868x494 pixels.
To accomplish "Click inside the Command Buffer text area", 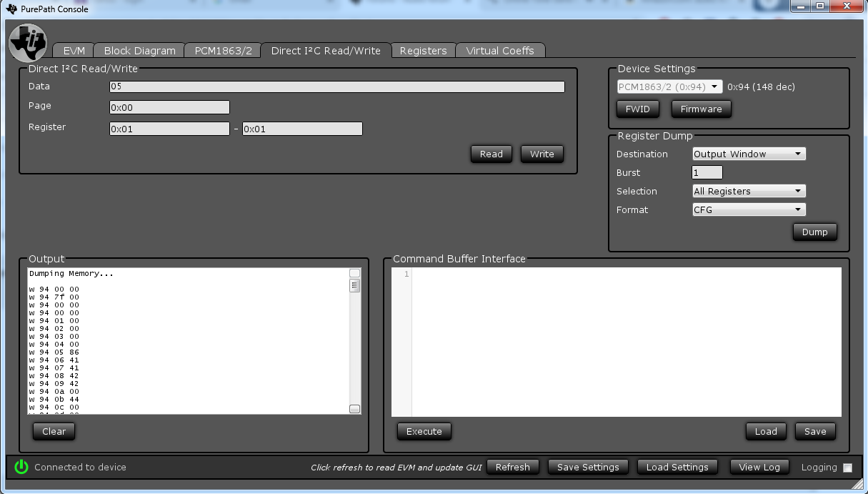I will click(626, 342).
